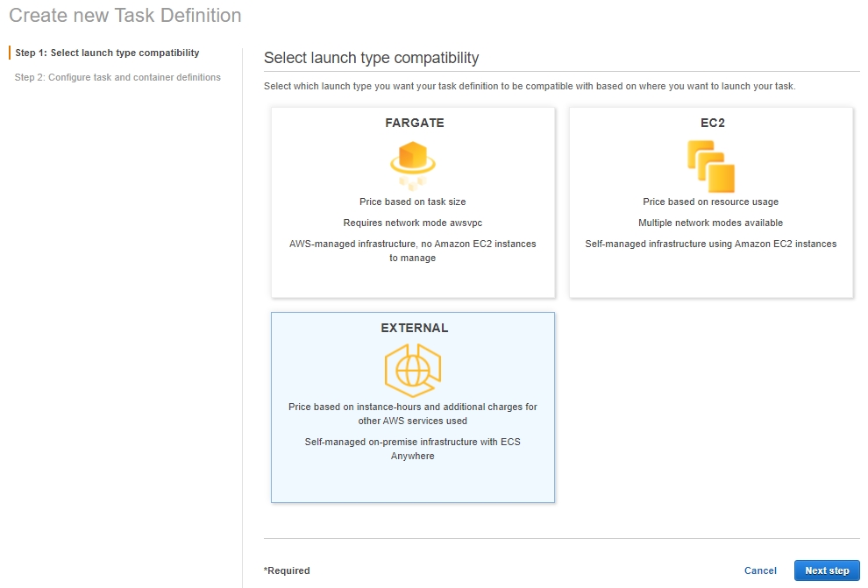
Task: Click 'Price based on instance-hours' description text
Action: pos(412,414)
